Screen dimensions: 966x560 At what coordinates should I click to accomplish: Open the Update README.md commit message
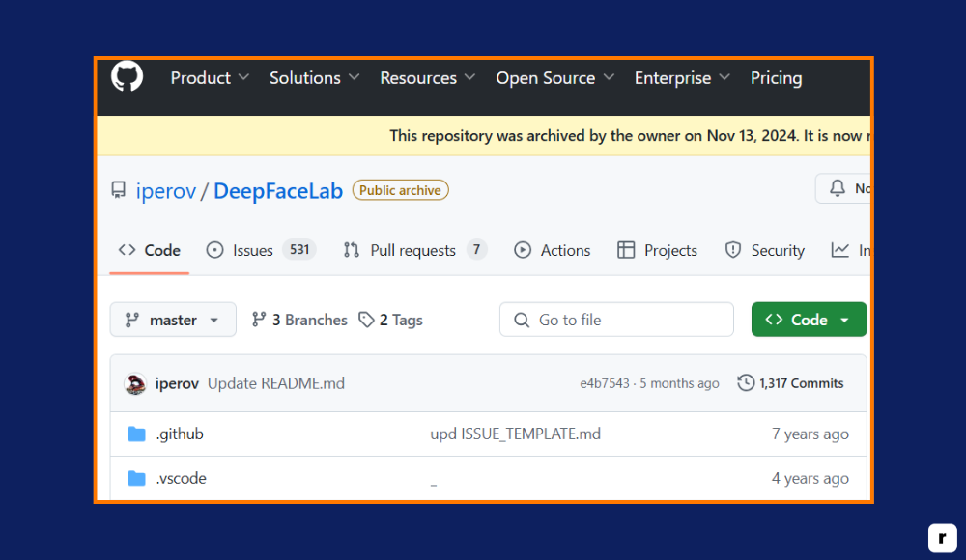[x=276, y=384]
